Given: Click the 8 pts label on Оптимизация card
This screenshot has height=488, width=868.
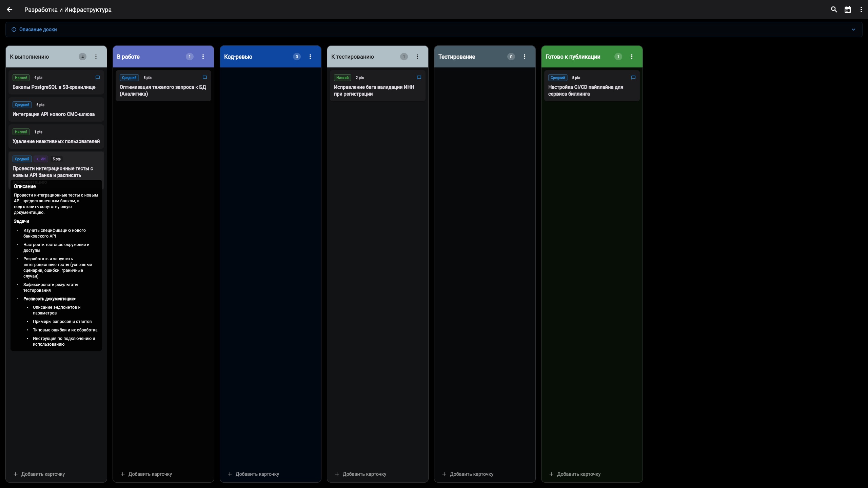Looking at the screenshot, I should (147, 78).
